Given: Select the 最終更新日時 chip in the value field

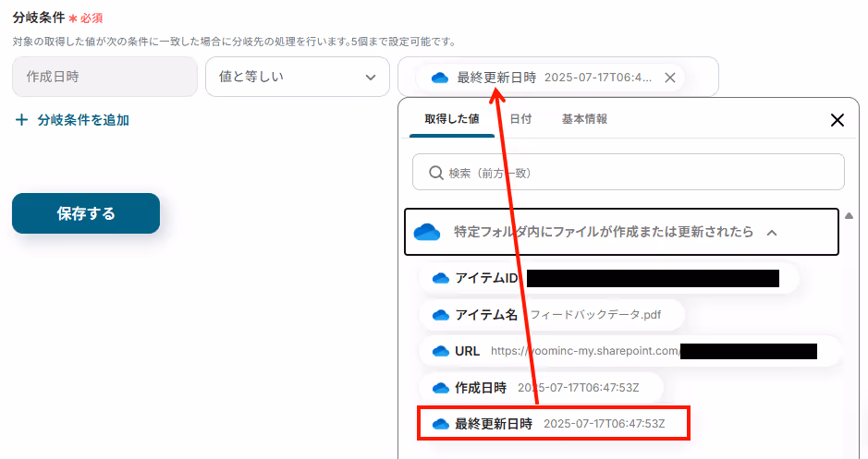Looking at the screenshot, I should 550,78.
